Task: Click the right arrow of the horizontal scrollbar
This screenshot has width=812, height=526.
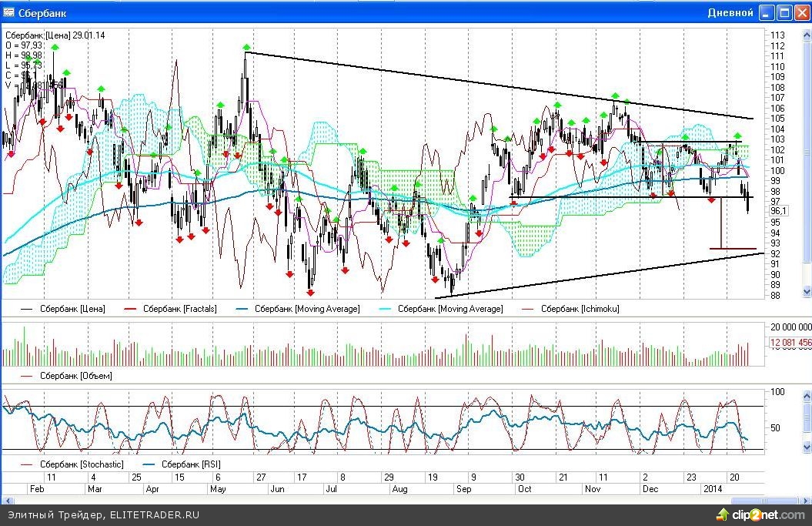Action: [x=807, y=499]
